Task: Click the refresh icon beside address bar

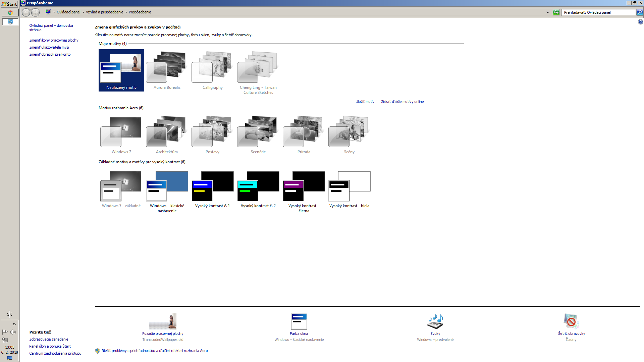Action: click(x=556, y=12)
